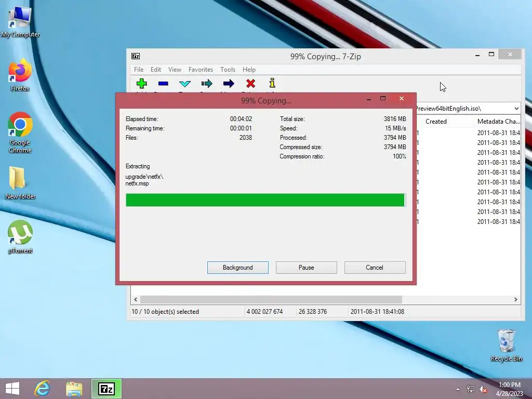This screenshot has height=399, width=532.
Task: Open the Favorites menu
Action: (201, 70)
